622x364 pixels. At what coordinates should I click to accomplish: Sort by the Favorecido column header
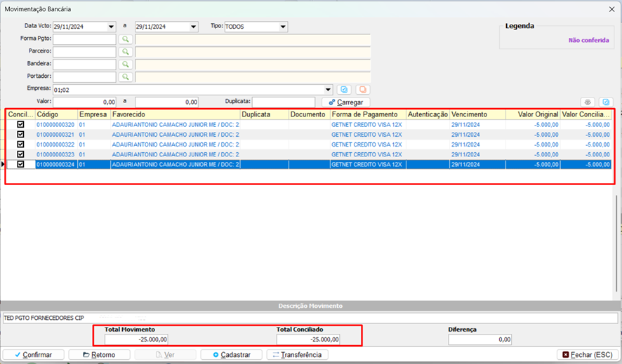tap(174, 114)
